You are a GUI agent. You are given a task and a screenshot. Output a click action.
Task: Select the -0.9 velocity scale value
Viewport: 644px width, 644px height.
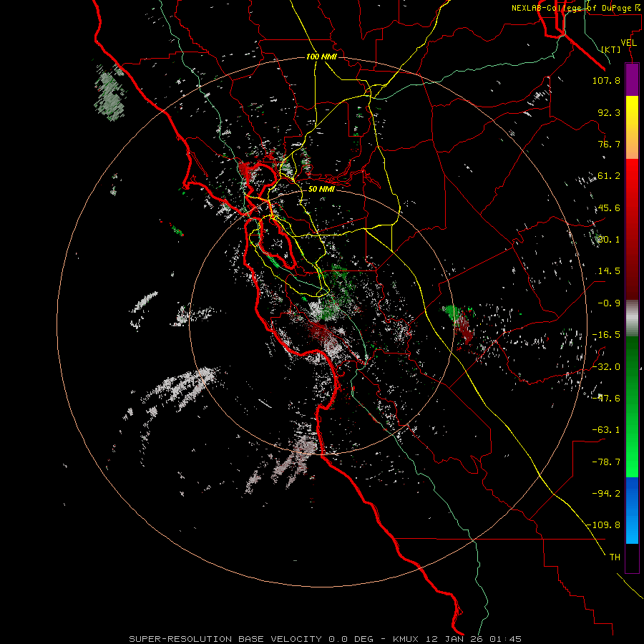pos(609,303)
